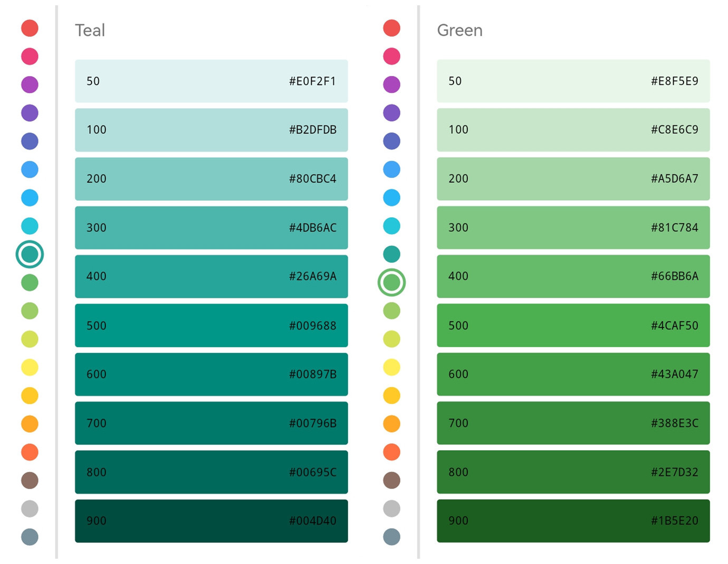Choose the Teal 900 swatch #004D40
Screen dimensions: 728x564
(x=211, y=521)
